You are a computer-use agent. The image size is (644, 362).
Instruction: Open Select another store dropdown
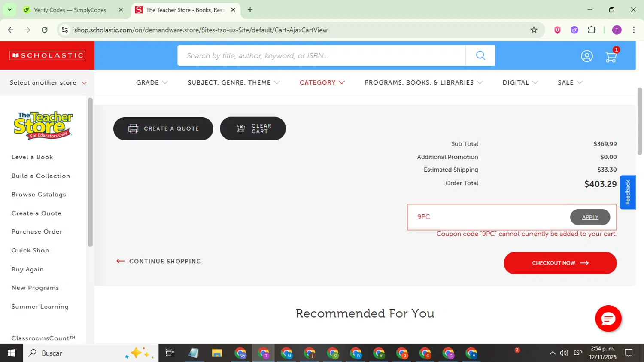point(48,83)
